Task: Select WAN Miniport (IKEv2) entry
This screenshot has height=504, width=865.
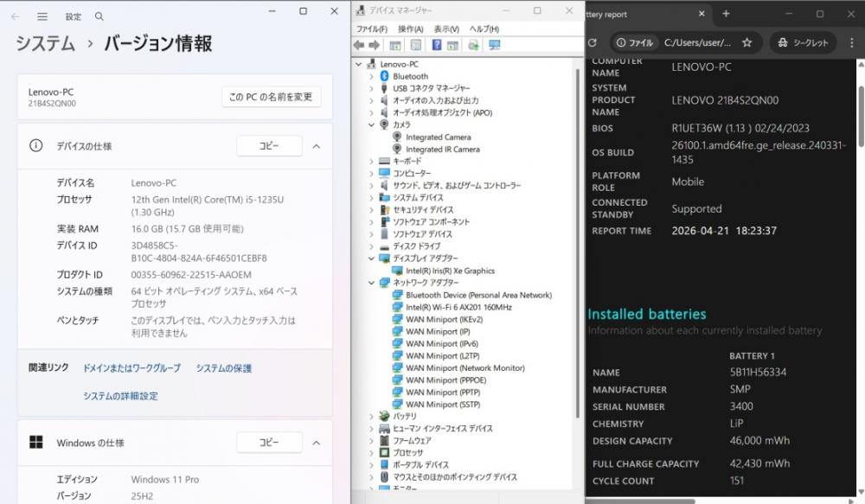Action: (444, 319)
